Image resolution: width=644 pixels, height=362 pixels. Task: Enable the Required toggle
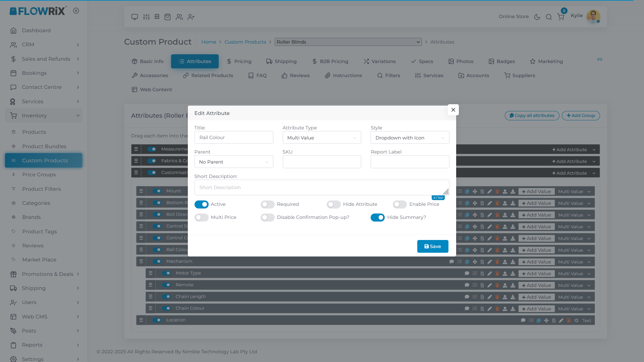click(x=267, y=204)
